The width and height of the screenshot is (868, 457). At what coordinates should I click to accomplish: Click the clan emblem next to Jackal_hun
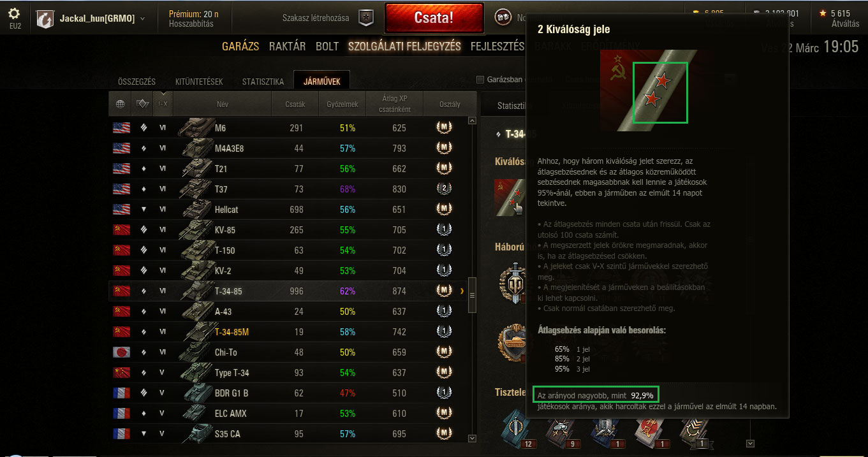click(45, 18)
